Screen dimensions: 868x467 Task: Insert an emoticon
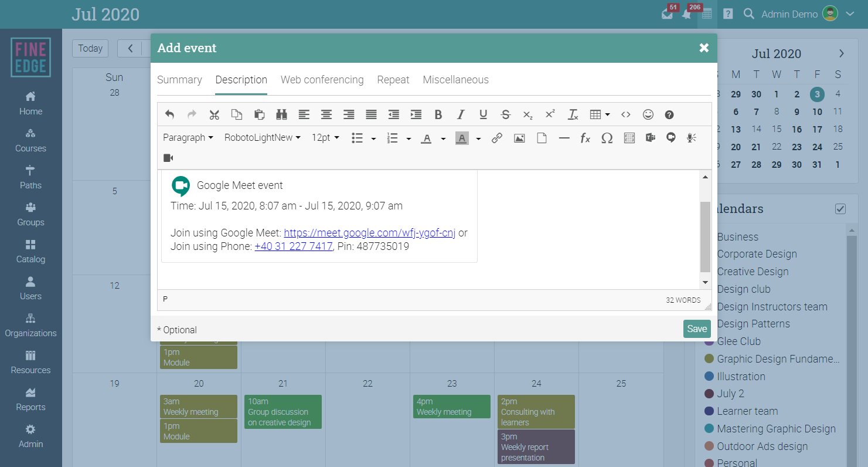tap(648, 115)
